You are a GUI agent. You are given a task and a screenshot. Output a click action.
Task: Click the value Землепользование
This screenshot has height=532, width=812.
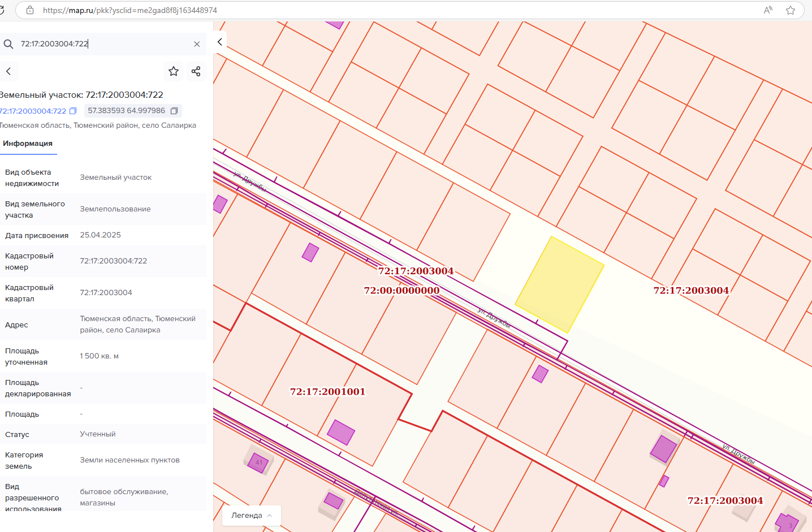click(x=115, y=209)
